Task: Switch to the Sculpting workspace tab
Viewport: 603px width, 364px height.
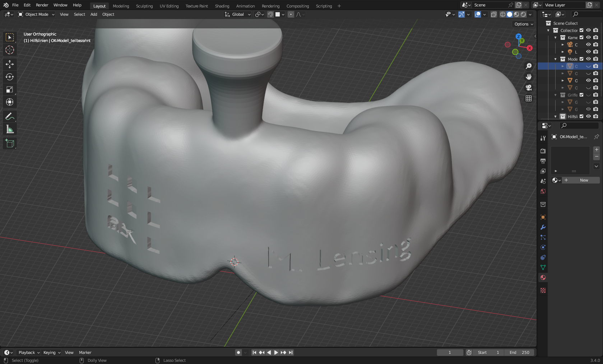Action: pos(144,6)
